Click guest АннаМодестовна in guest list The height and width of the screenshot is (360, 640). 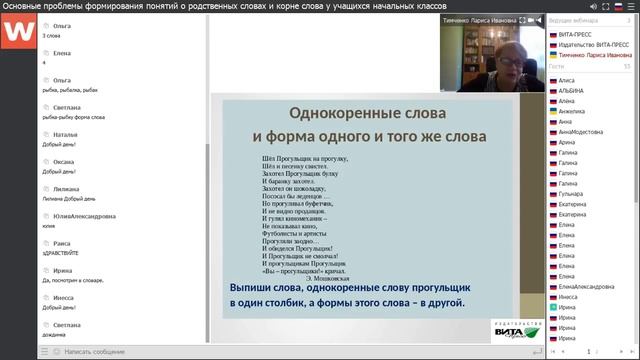pyautogui.click(x=580, y=132)
